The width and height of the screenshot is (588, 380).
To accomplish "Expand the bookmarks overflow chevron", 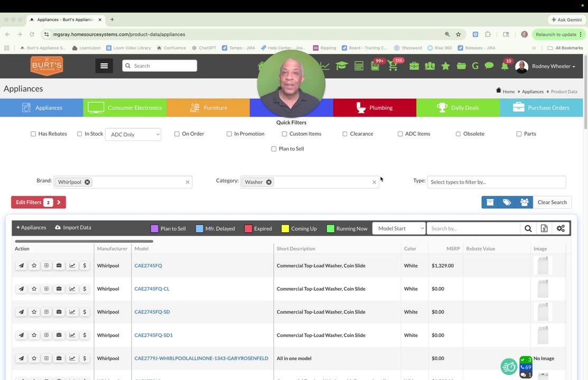I will click(534, 48).
